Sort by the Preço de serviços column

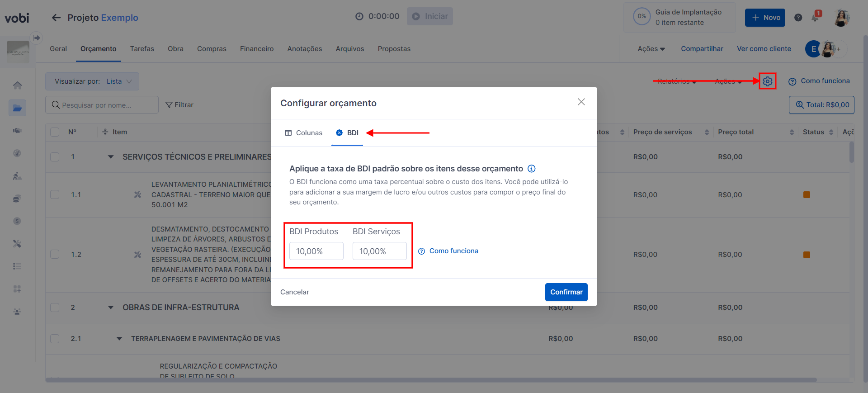click(707, 132)
